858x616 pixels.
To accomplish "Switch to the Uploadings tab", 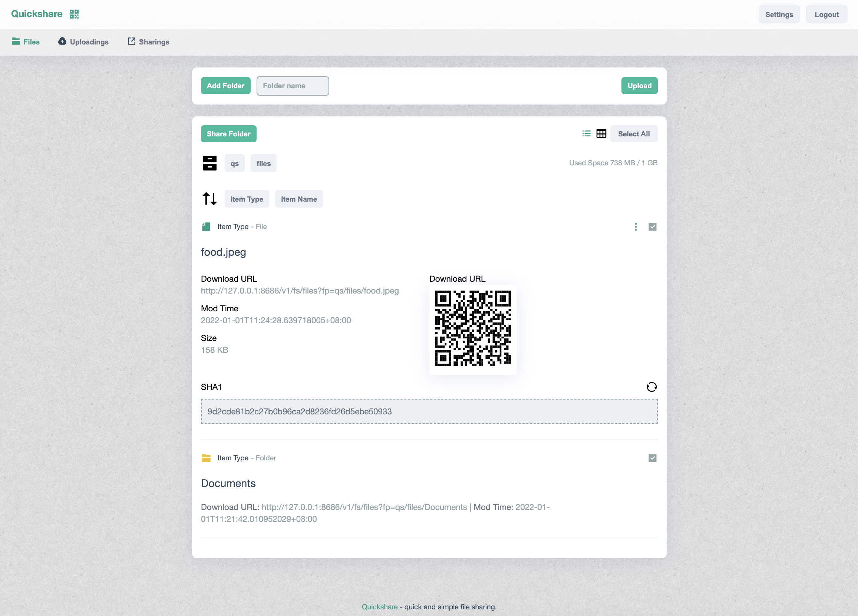I will pyautogui.click(x=83, y=42).
